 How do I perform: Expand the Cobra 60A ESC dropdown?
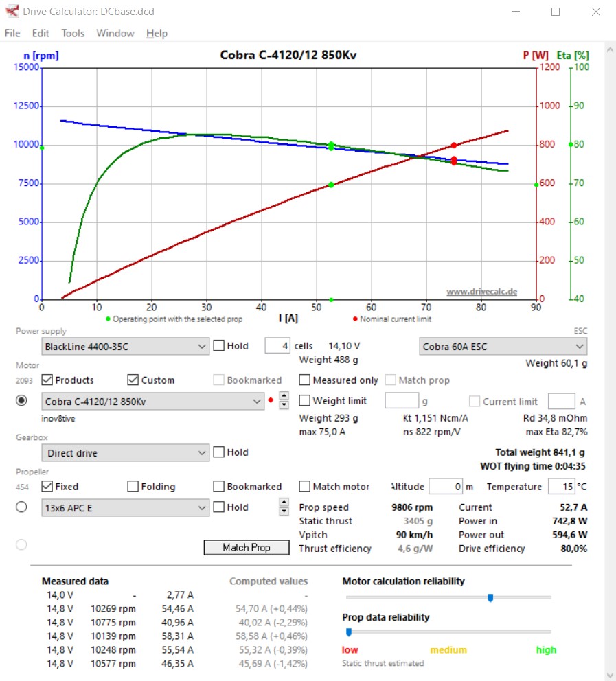(503, 347)
